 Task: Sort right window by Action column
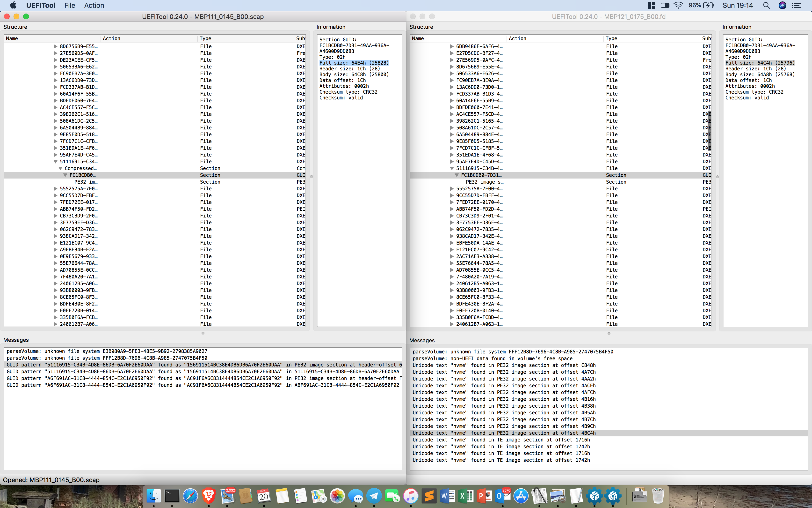click(555, 38)
